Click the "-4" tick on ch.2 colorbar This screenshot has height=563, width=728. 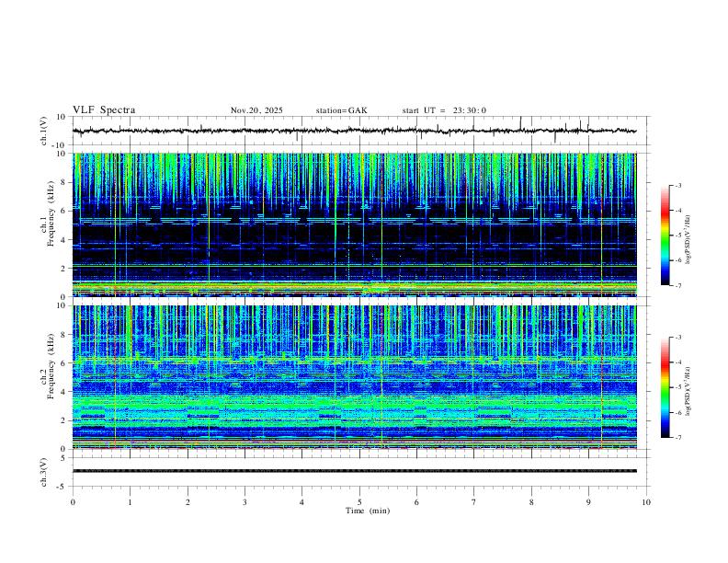pos(677,362)
